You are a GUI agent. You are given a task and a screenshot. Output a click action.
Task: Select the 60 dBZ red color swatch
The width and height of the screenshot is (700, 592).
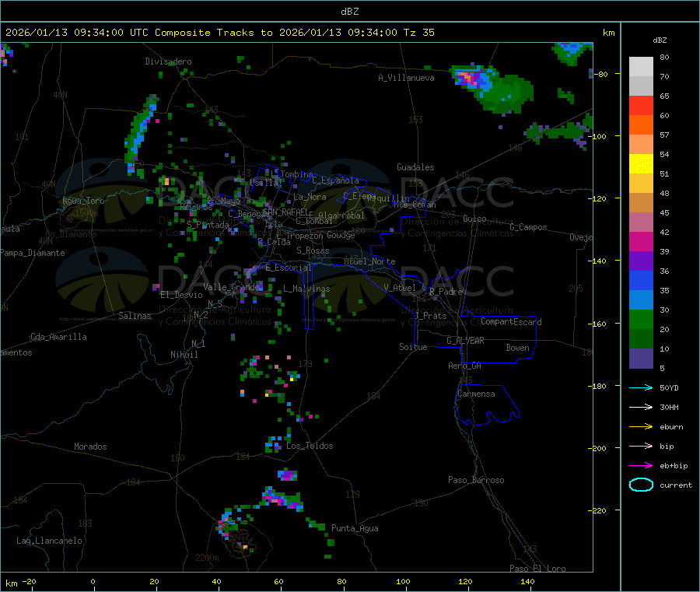641,105
